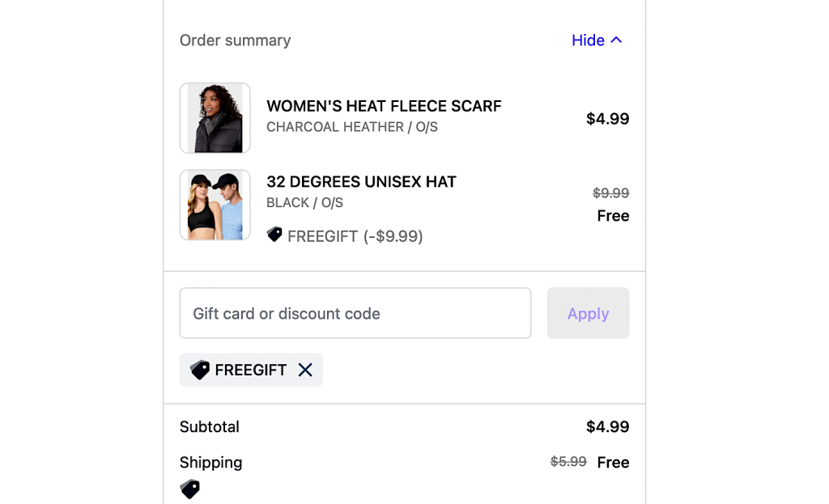Click the crossed-out $9.99 hat price

pos(610,193)
